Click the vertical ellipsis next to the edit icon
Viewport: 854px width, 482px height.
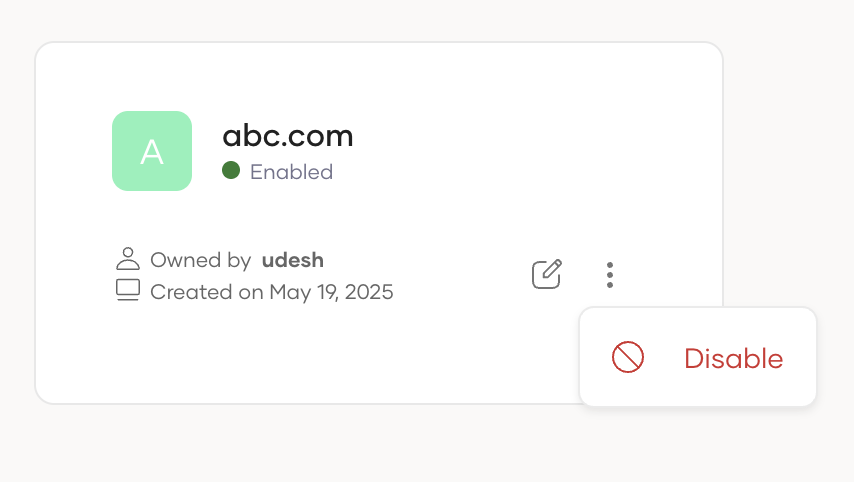[610, 275]
